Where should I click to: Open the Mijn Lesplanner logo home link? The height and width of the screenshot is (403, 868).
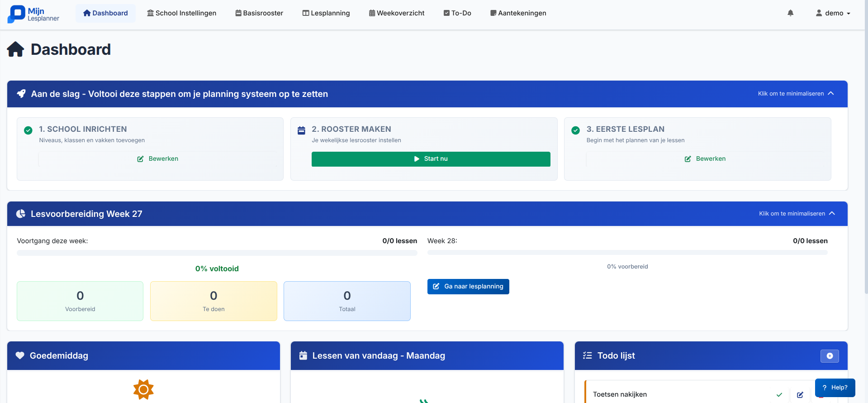click(33, 14)
